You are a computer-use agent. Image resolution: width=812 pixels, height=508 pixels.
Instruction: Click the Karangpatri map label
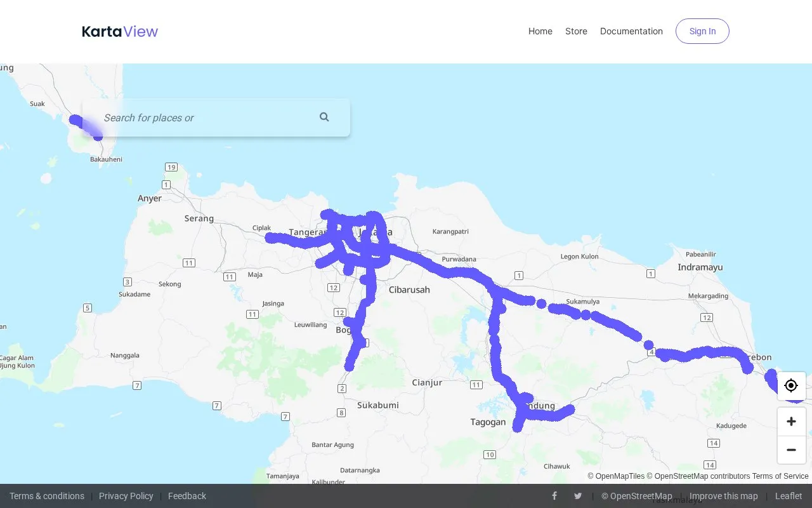(x=450, y=232)
